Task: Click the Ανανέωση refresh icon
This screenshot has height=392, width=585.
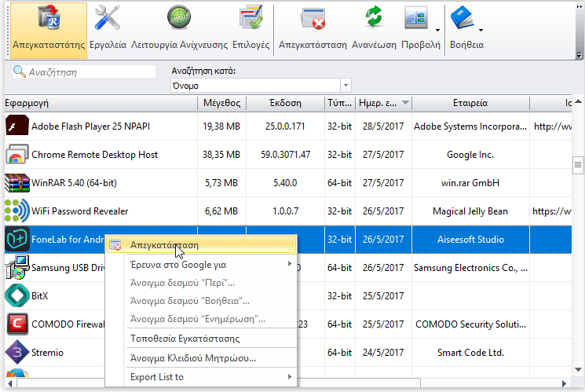Action: tap(374, 17)
